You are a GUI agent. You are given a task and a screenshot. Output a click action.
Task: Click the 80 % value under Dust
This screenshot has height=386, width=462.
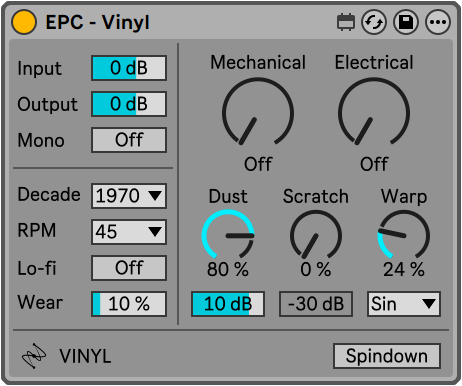tap(228, 269)
